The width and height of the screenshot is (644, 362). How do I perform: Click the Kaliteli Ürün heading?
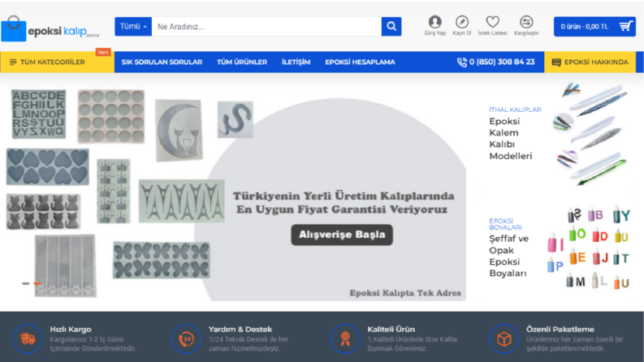[391, 330]
